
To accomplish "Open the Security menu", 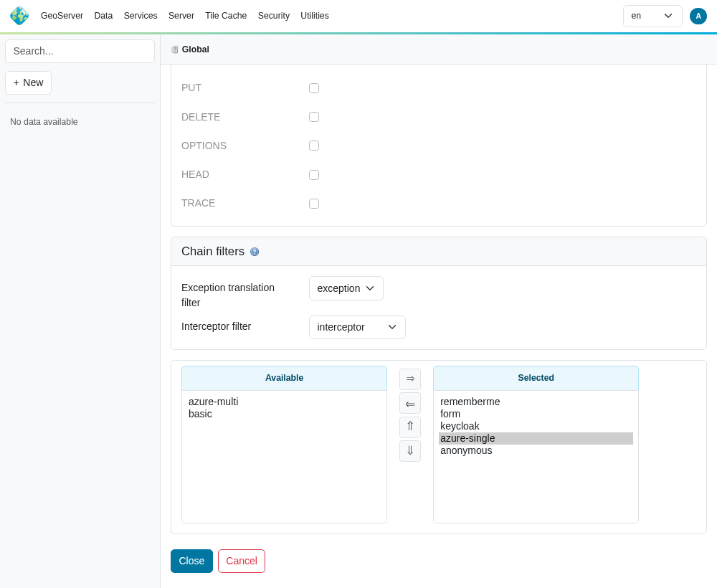I will (x=273, y=16).
